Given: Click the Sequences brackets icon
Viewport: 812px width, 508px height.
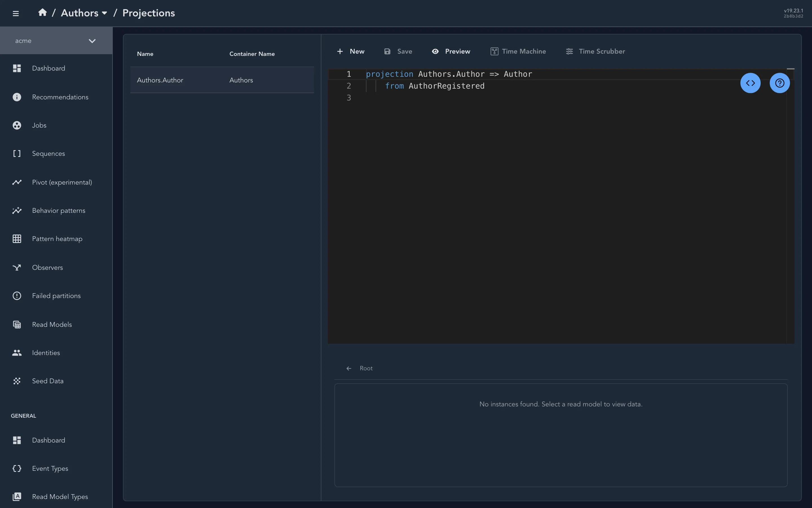Looking at the screenshot, I should point(17,154).
